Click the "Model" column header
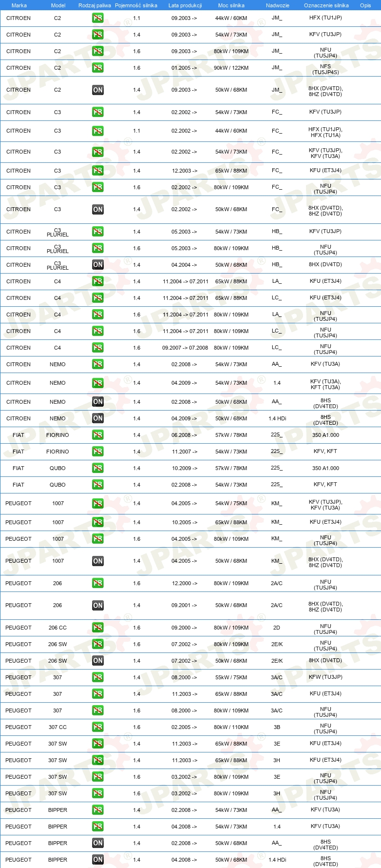This screenshot has width=381, height=868. [58, 5]
